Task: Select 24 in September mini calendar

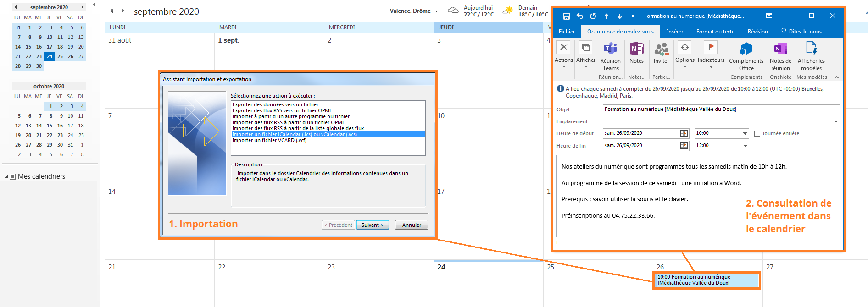Action: pos(49,56)
